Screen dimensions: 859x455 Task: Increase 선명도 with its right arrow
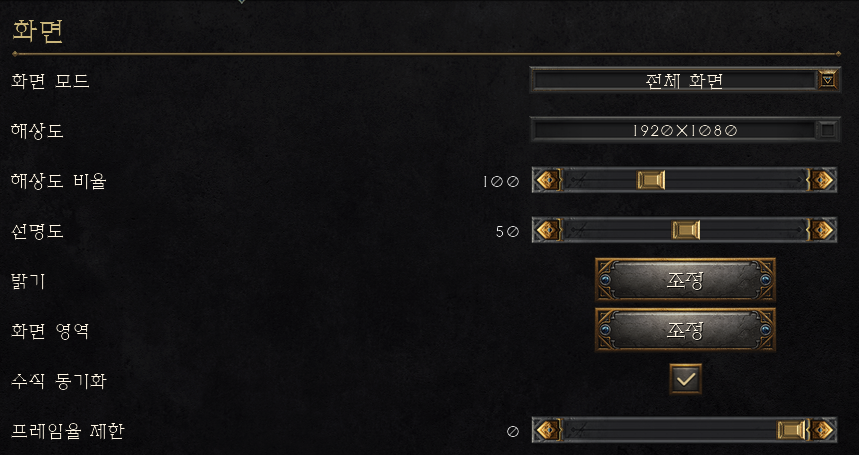click(x=822, y=230)
